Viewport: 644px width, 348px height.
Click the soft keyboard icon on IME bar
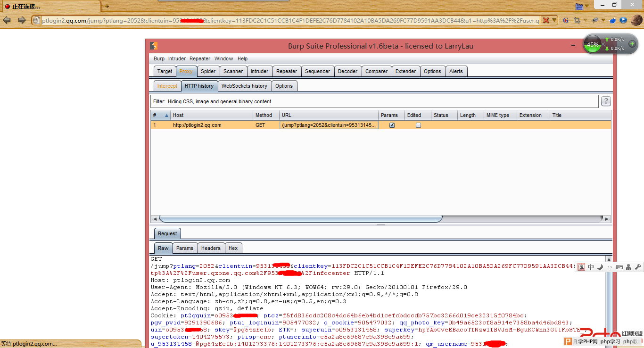tap(619, 267)
